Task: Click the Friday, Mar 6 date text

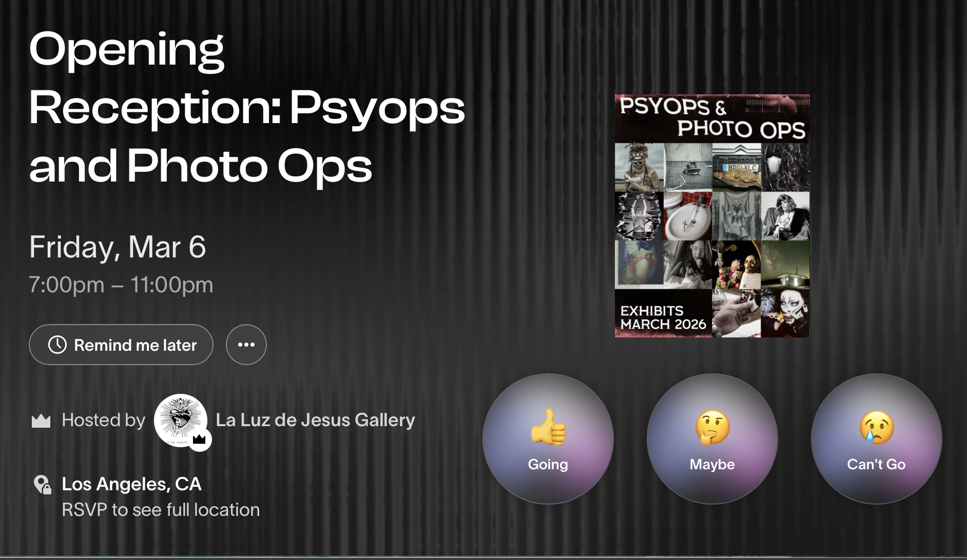Action: click(118, 247)
